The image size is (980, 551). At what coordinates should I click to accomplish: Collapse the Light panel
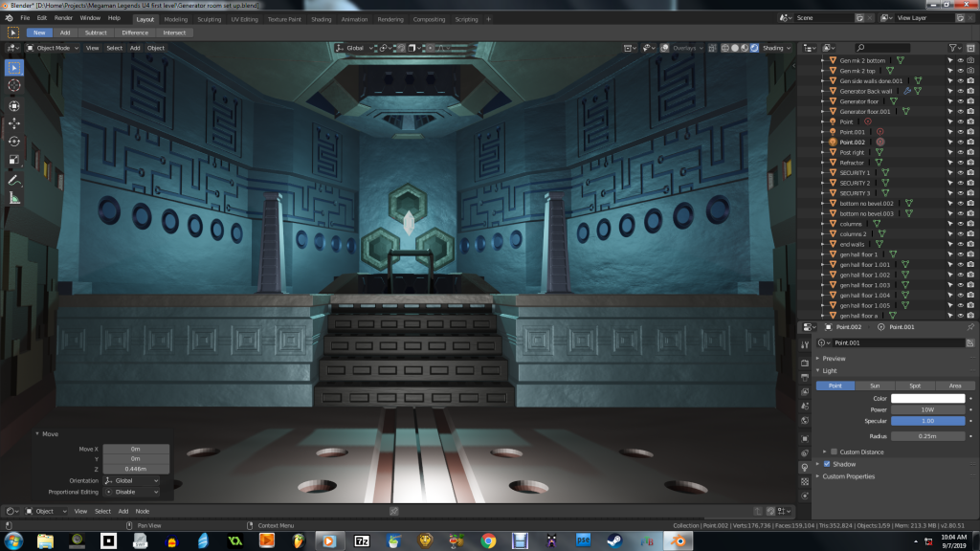[830, 371]
